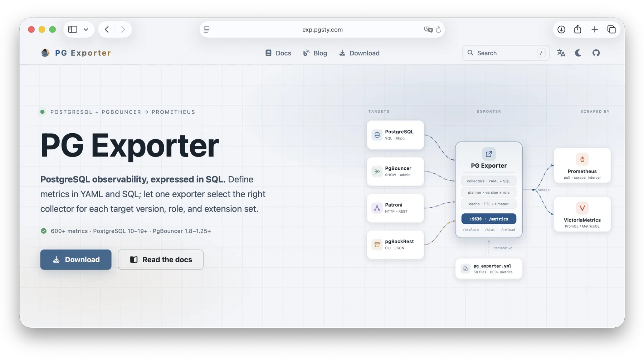Toggle the Safari sidebar icon
Viewport: 644px width, 362px height.
pyautogui.click(x=73, y=29)
